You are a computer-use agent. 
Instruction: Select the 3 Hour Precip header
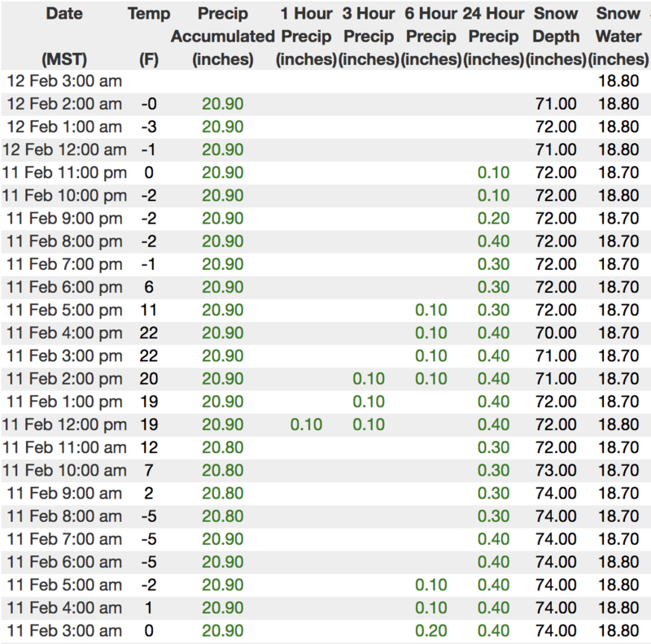(x=369, y=37)
